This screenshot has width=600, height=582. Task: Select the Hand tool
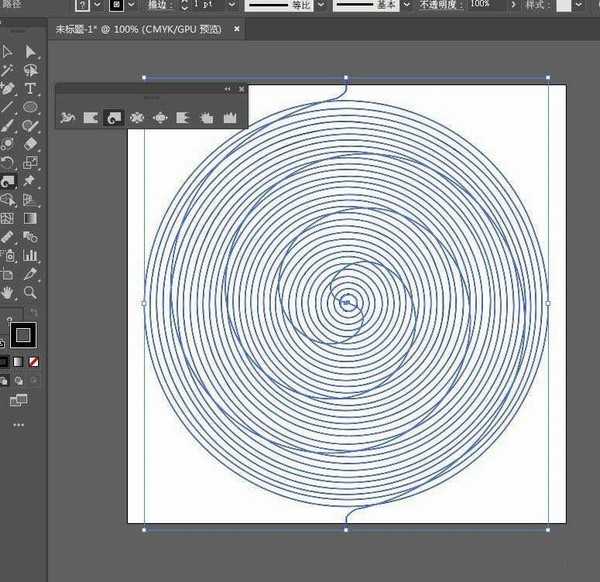8,292
